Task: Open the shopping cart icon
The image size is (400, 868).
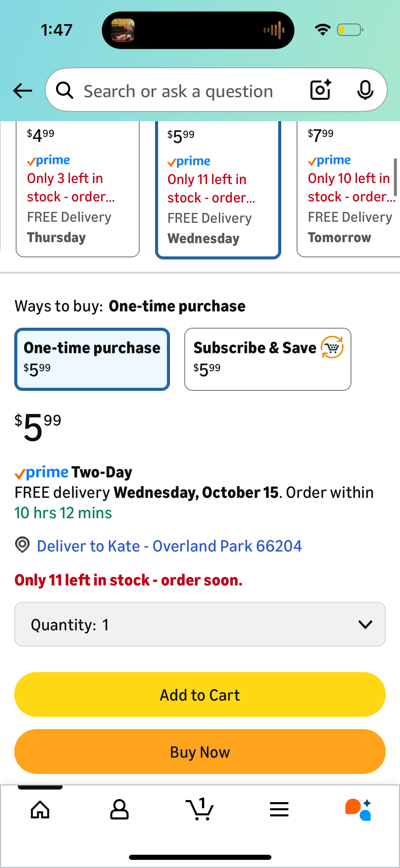Action: point(200,810)
